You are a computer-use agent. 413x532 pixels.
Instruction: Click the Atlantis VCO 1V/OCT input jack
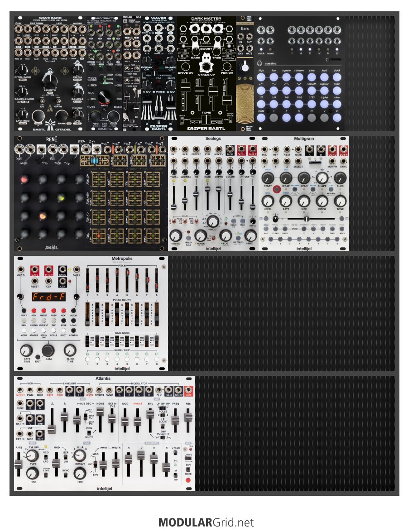pos(20,390)
